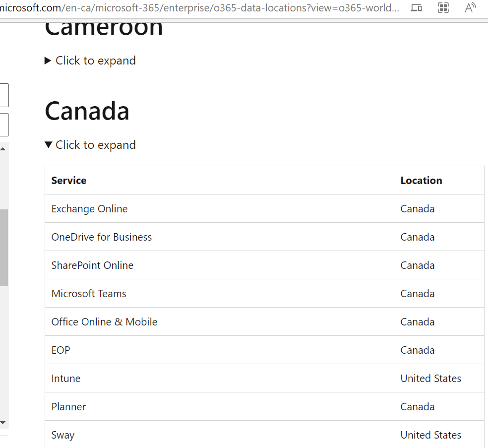Click the device view icon in address bar

click(416, 7)
